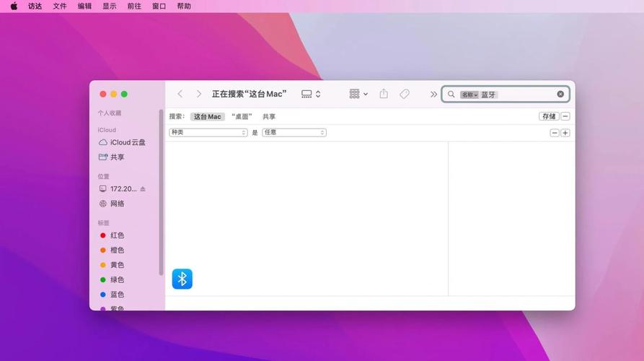Viewport: 644px width, 361px height.
Task: Select 这台 Mac search scope
Action: click(208, 117)
